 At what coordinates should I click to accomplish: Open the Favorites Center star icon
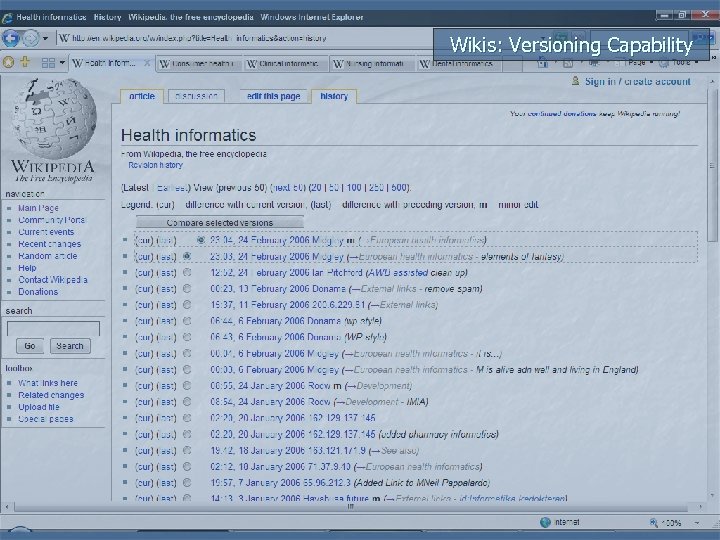8,62
